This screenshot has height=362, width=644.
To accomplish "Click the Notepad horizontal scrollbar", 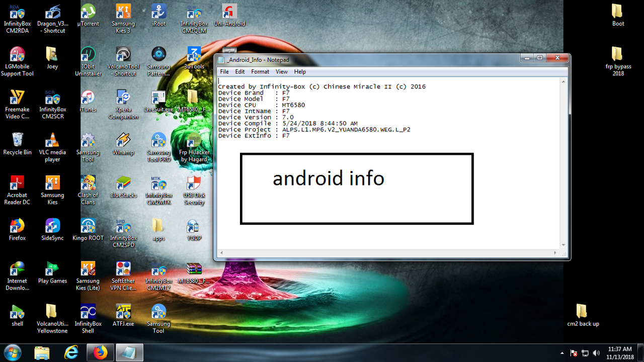I will (x=388, y=253).
